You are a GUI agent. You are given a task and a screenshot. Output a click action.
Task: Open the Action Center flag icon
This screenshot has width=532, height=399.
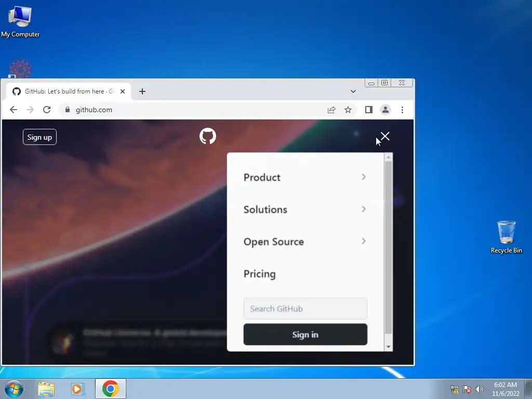(x=467, y=389)
